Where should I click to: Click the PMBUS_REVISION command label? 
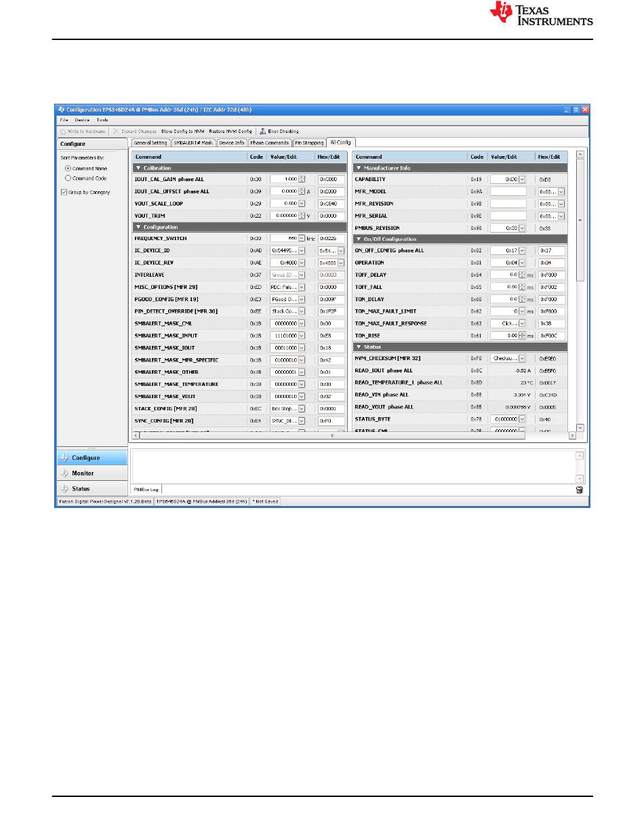point(377,228)
